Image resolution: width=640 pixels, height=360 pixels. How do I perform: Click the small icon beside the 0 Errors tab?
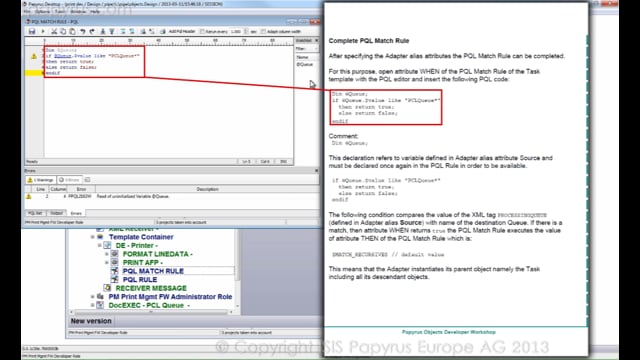click(x=87, y=180)
